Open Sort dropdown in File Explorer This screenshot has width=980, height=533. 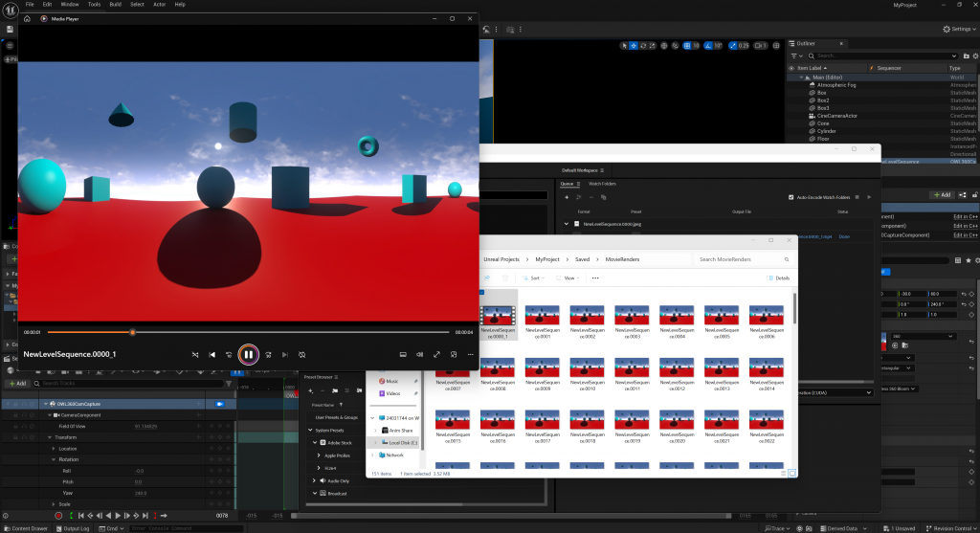pyautogui.click(x=533, y=278)
